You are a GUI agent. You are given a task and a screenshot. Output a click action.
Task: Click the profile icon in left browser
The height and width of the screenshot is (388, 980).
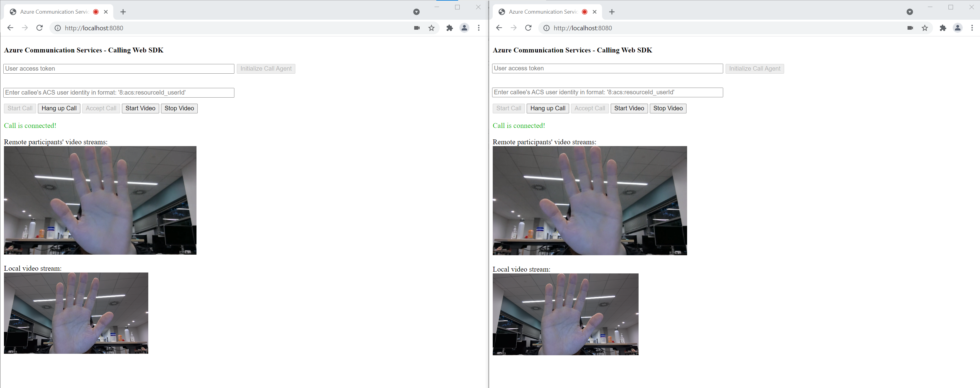[x=464, y=28]
